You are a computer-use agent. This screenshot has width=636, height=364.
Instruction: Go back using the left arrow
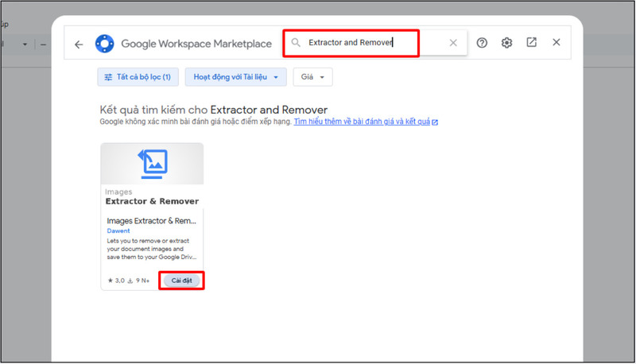(x=79, y=45)
